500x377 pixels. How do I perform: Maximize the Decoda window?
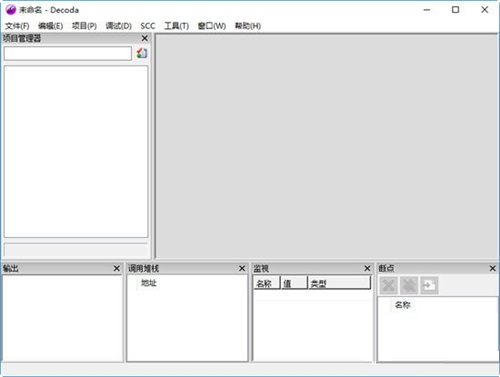point(455,10)
